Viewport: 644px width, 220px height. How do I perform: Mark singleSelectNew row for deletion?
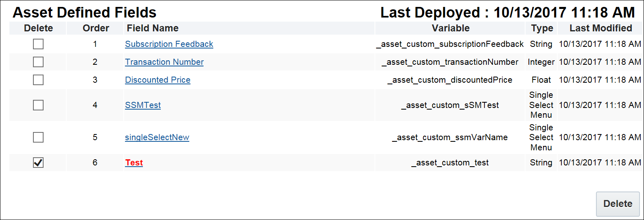point(38,137)
